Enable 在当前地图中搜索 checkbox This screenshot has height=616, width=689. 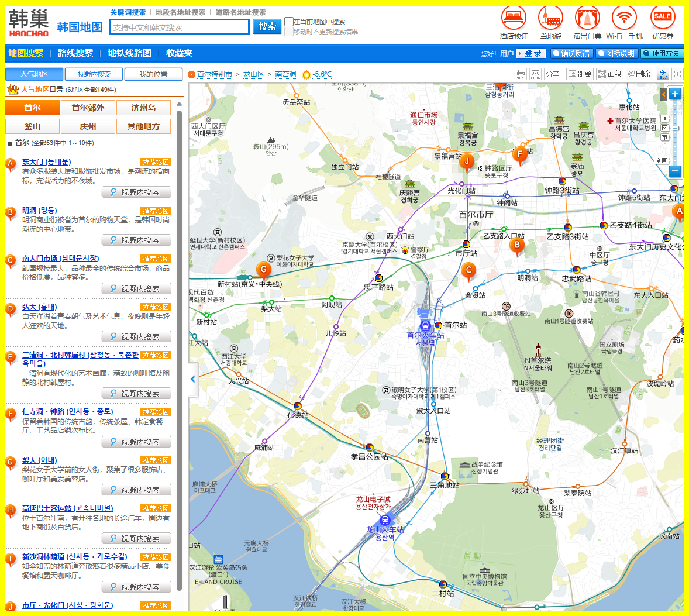point(289,22)
